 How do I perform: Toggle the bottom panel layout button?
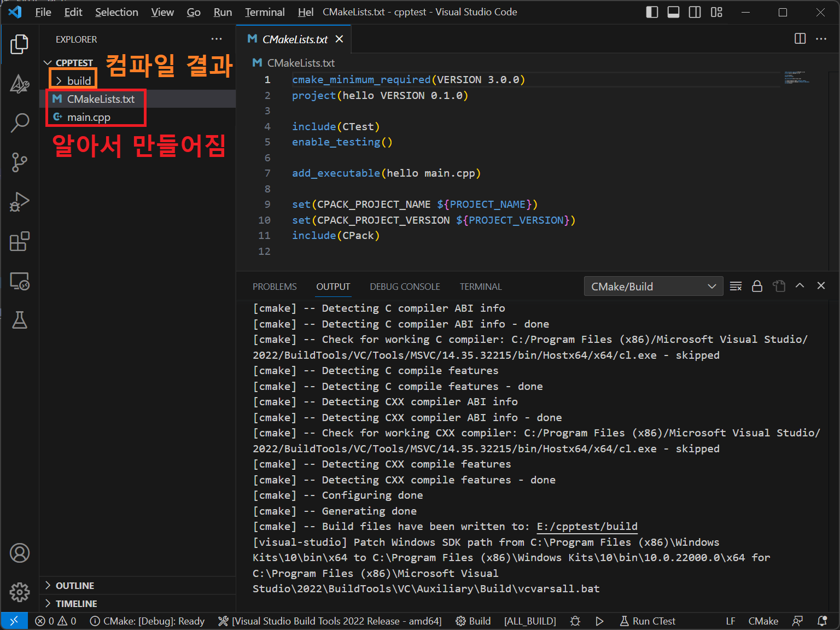point(673,12)
